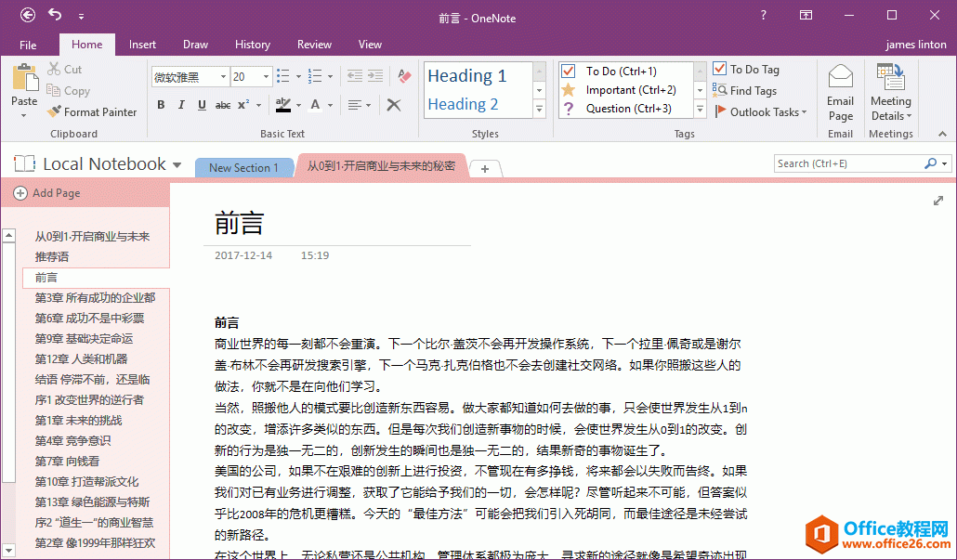
Task: Open the font size dropdown
Action: (x=267, y=77)
